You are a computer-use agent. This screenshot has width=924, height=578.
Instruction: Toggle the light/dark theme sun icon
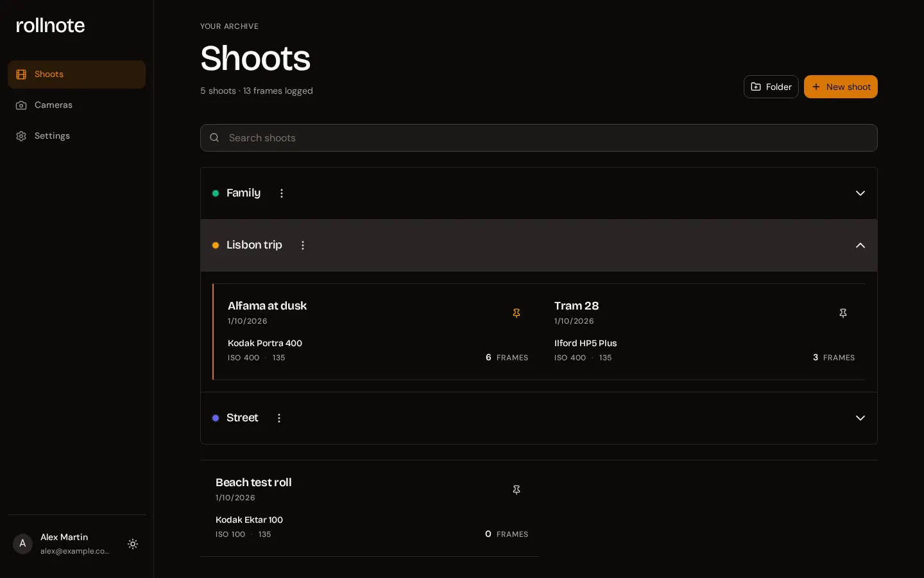(133, 544)
